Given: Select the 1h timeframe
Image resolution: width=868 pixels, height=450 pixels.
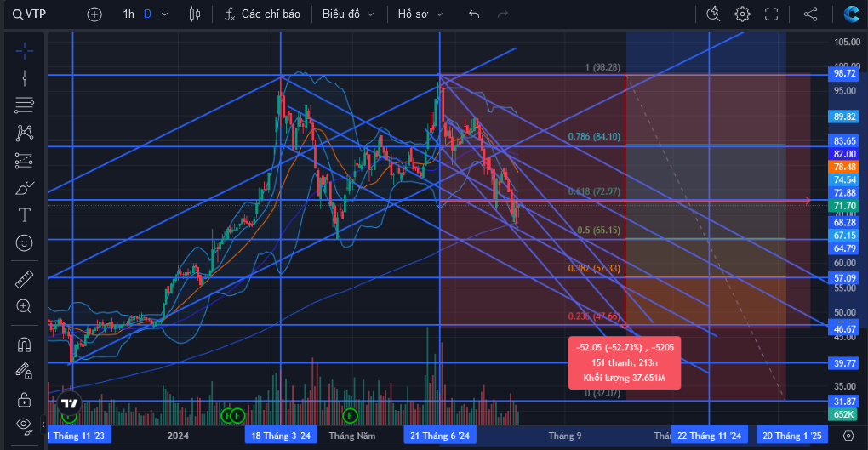Looking at the screenshot, I should [x=128, y=14].
